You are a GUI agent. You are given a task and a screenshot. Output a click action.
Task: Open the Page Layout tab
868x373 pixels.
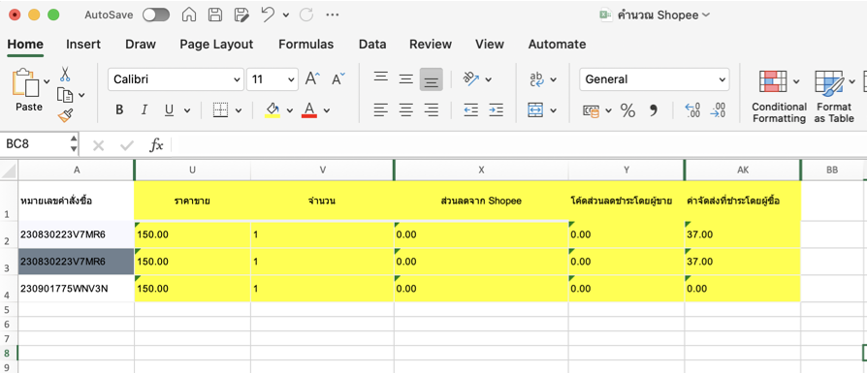(x=216, y=45)
